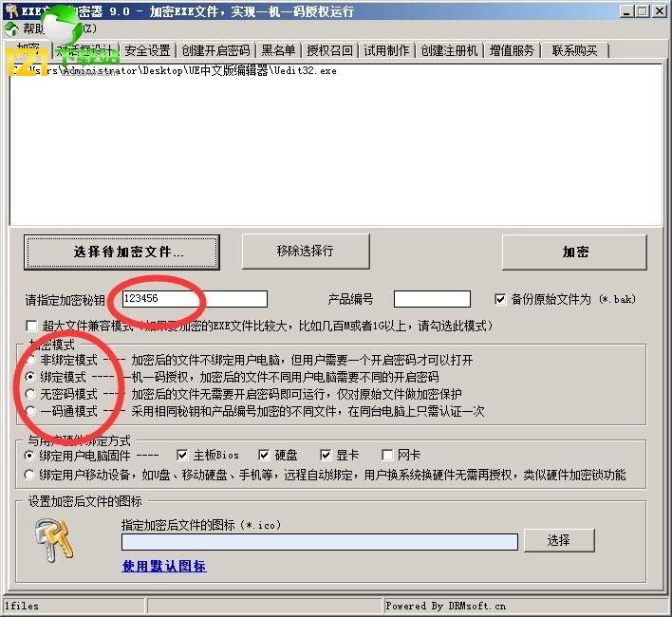Uncheck the 主板Bios checkbox
This screenshot has width=672, height=617.
(182, 455)
